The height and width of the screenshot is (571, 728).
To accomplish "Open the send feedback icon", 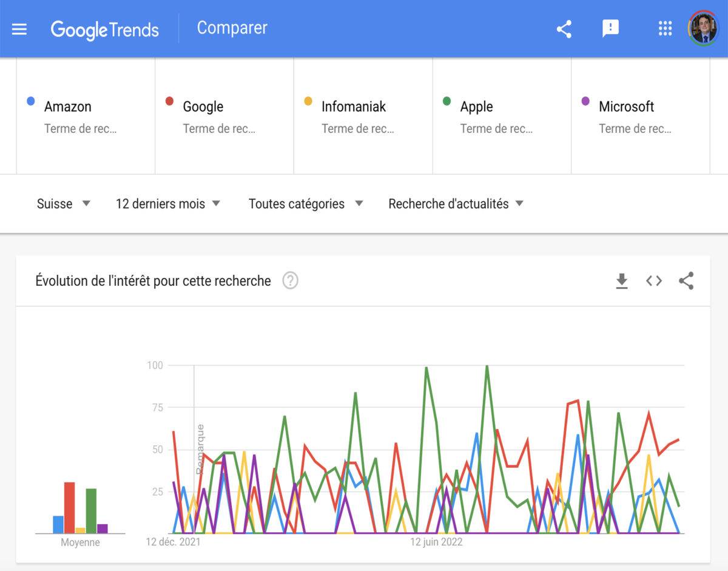I will [610, 29].
